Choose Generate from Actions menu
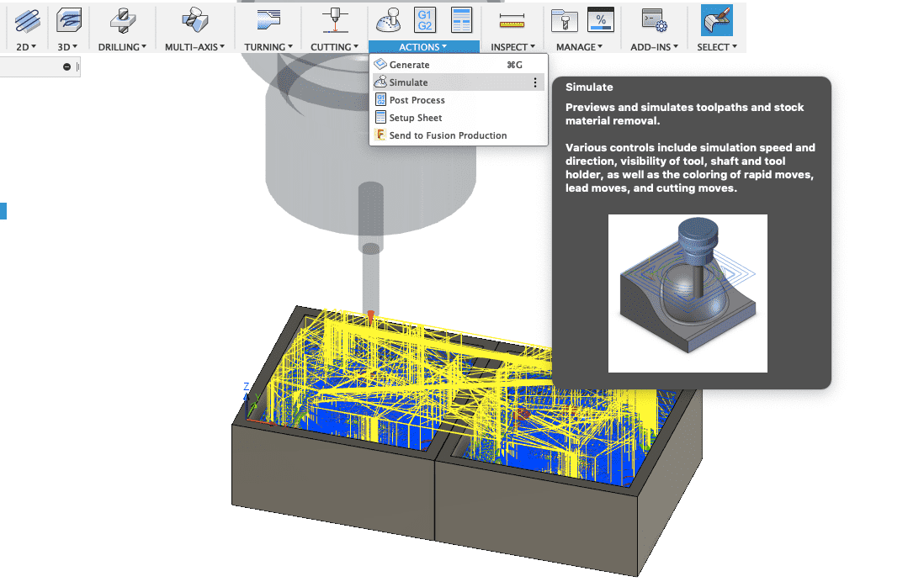This screenshot has height=587, width=924. (x=459, y=65)
